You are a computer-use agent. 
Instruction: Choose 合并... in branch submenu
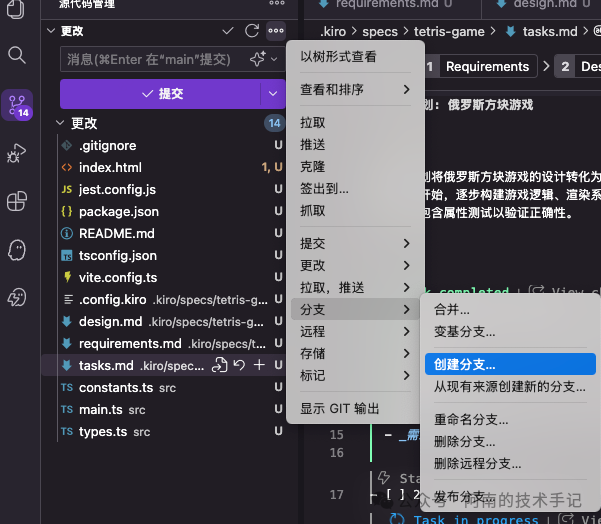pyautogui.click(x=510, y=309)
